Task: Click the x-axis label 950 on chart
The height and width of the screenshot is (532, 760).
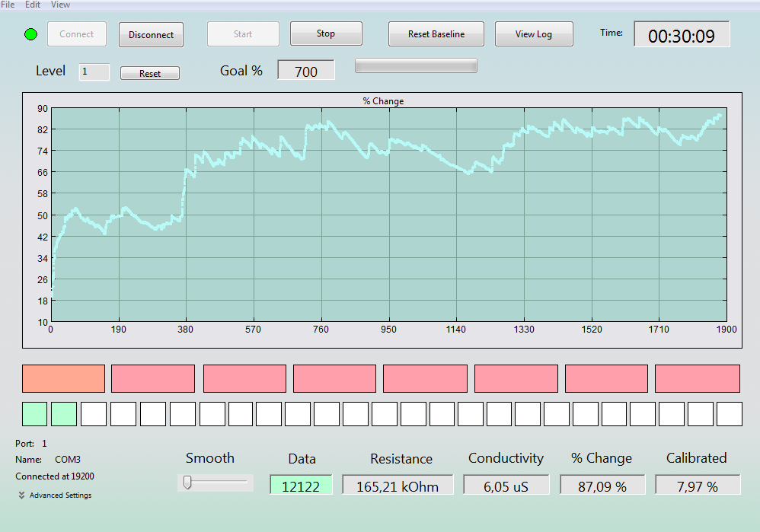Action: (x=388, y=330)
